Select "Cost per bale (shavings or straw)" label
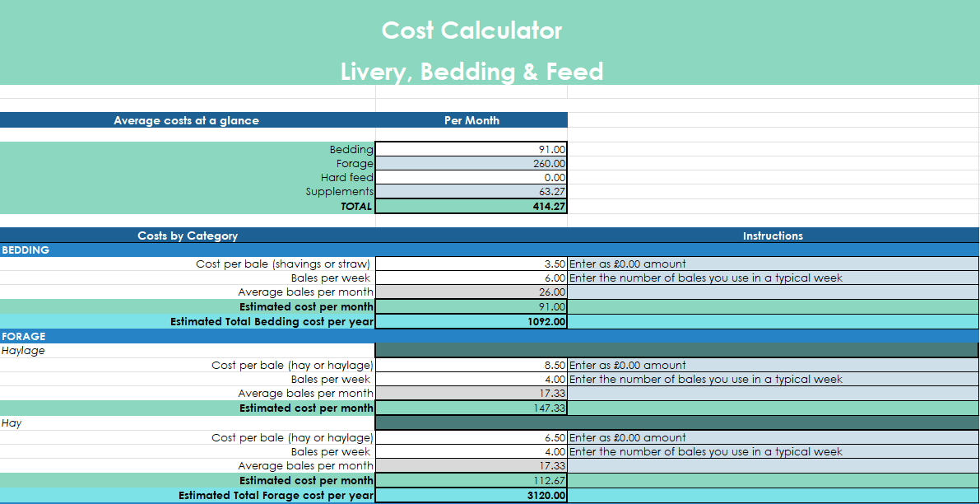 283,264
